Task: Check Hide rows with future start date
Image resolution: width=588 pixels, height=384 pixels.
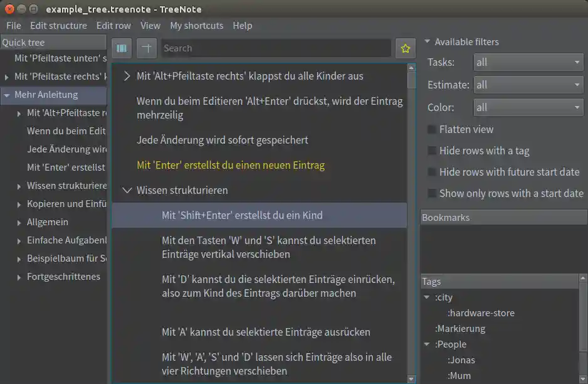Action: pos(431,172)
